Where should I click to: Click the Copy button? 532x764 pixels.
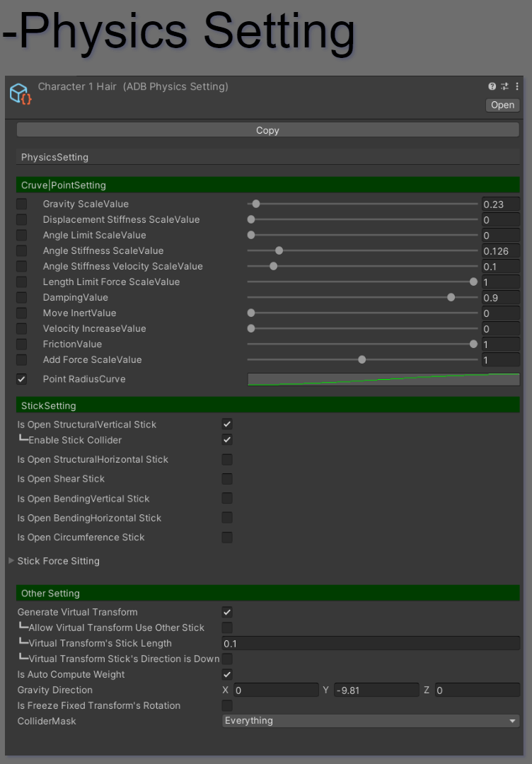pos(267,130)
